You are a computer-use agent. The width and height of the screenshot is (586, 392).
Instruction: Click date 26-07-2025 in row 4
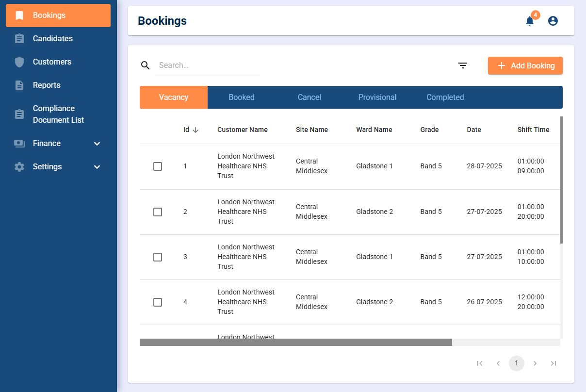pyautogui.click(x=484, y=302)
